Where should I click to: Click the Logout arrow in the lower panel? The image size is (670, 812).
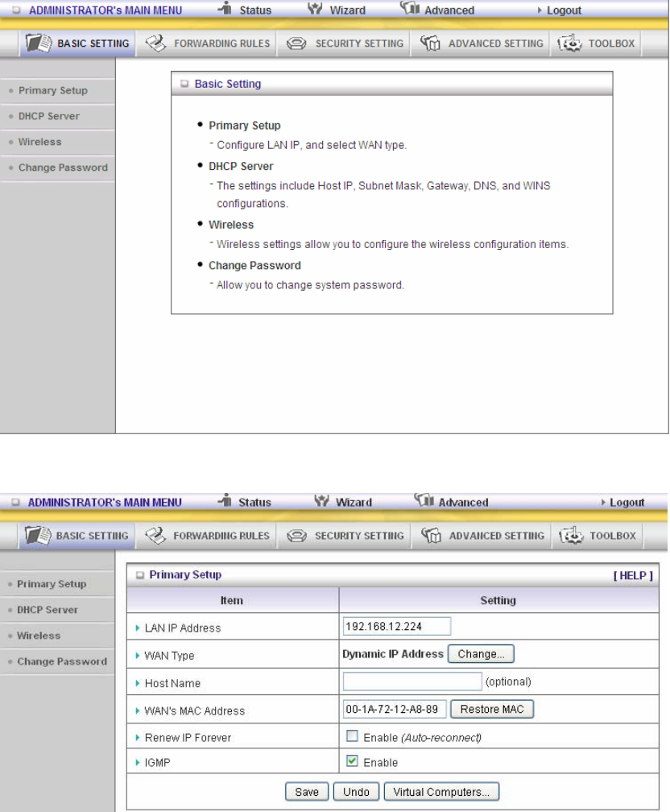point(603,503)
